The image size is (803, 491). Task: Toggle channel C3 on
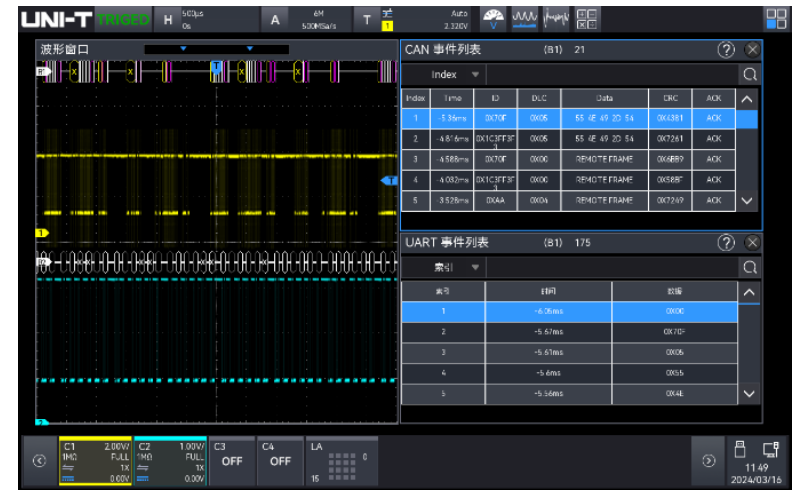tap(231, 460)
